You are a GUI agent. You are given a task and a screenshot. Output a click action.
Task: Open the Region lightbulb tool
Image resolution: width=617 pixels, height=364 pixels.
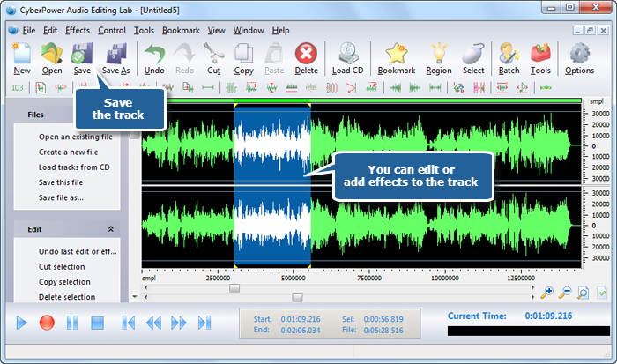(439, 59)
